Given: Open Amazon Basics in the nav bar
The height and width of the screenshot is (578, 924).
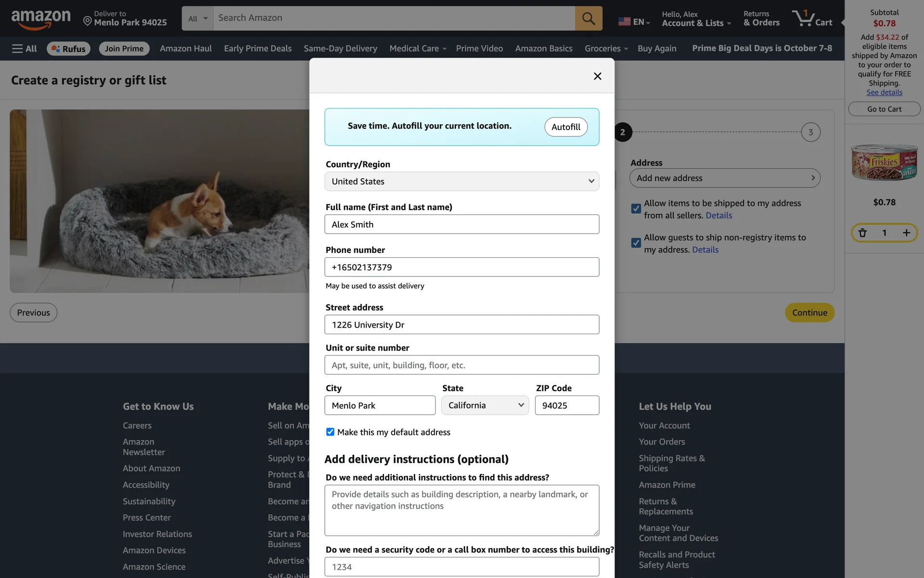Looking at the screenshot, I should coord(543,49).
